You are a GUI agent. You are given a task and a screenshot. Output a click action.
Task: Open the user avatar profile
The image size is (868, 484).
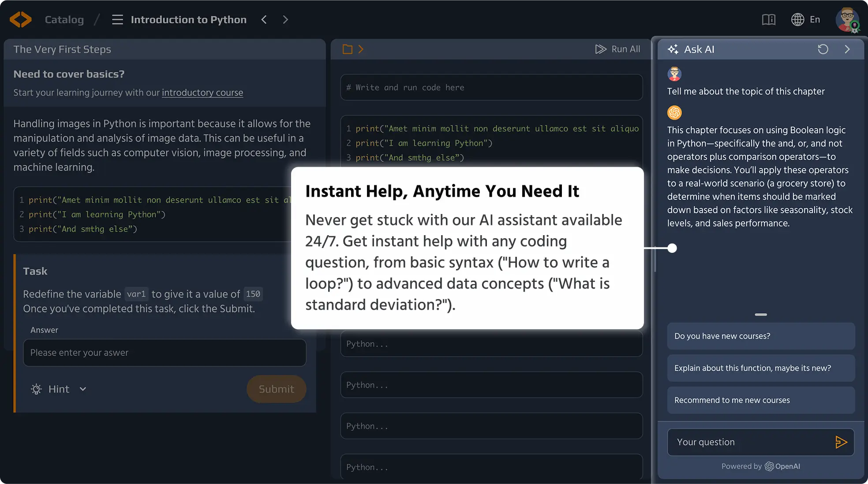click(847, 19)
